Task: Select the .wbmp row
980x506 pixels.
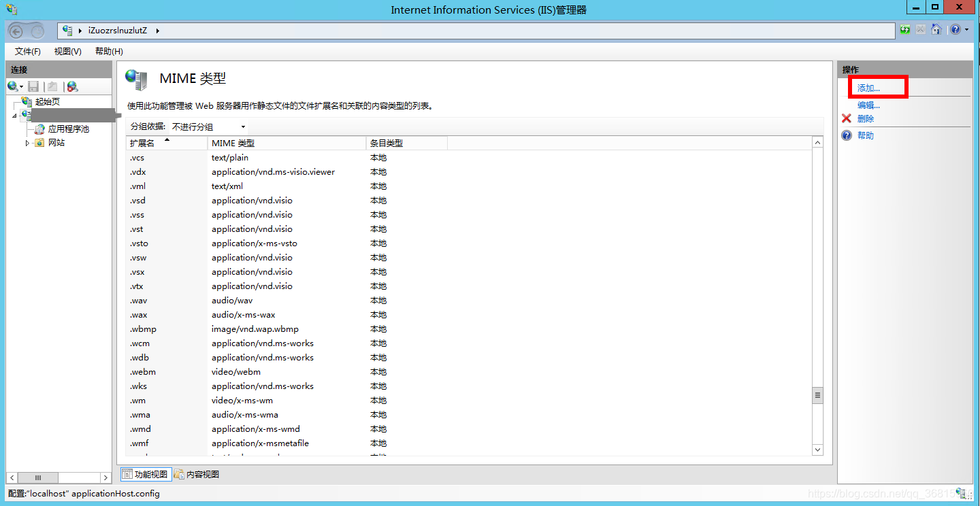Action: (x=469, y=329)
